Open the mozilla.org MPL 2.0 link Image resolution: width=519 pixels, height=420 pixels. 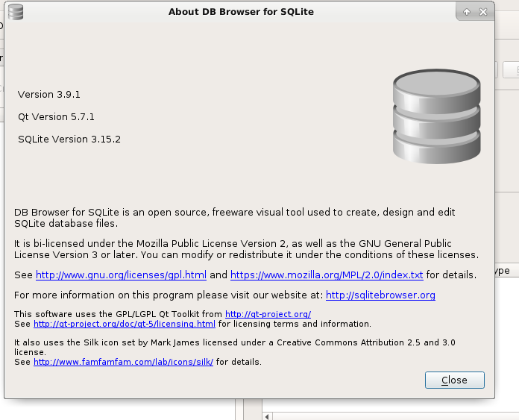(x=327, y=275)
